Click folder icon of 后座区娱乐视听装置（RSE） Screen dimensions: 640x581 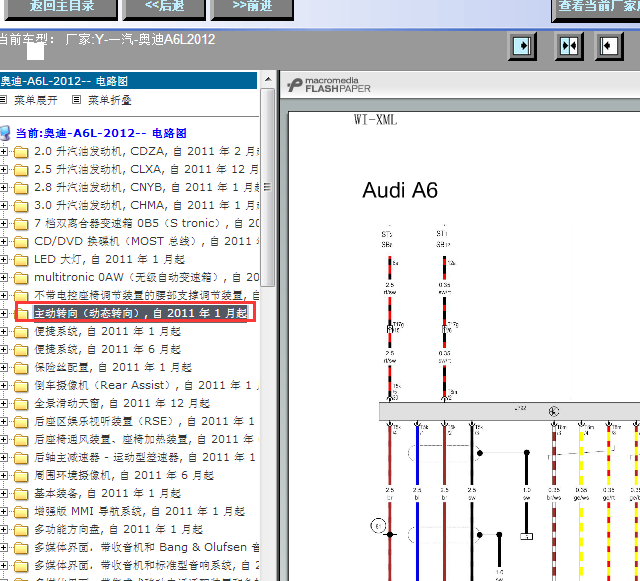[21, 421]
